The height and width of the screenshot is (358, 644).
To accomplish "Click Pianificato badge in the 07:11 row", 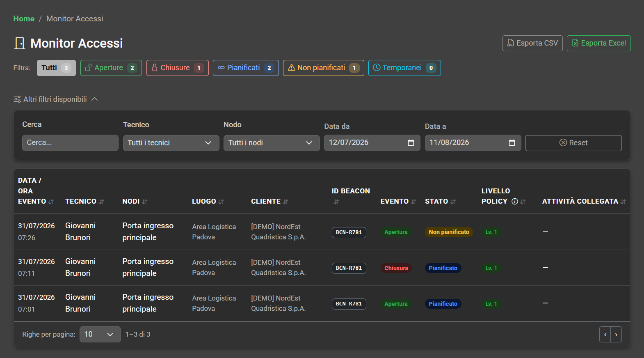I will (x=443, y=268).
